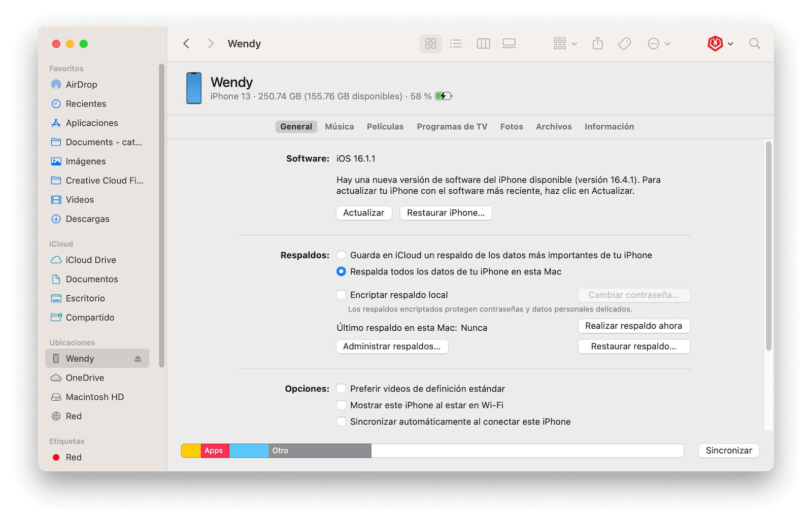Image resolution: width=812 pixels, height=522 pixels.
Task: Go back with the left chevron
Action: [x=186, y=44]
